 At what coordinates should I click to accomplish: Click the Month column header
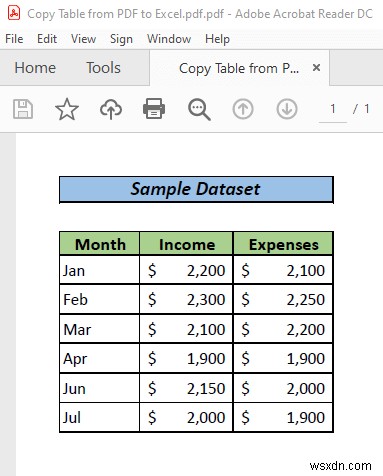coord(100,244)
